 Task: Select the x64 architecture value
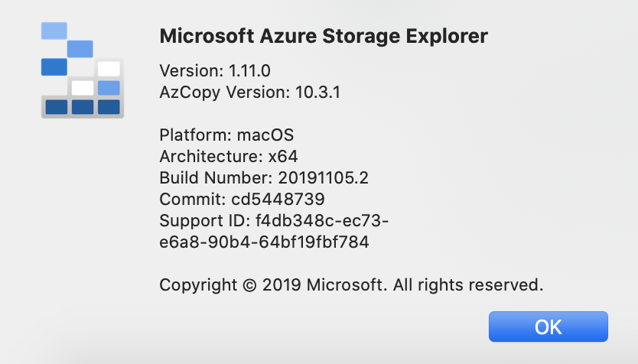[x=282, y=157]
